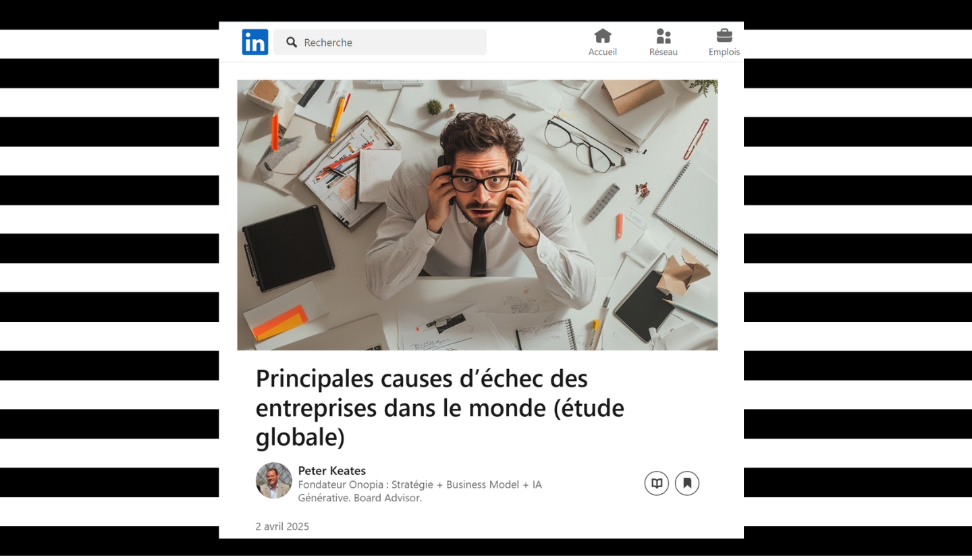Open reader view with the book icon
The image size is (972, 560).
657,483
